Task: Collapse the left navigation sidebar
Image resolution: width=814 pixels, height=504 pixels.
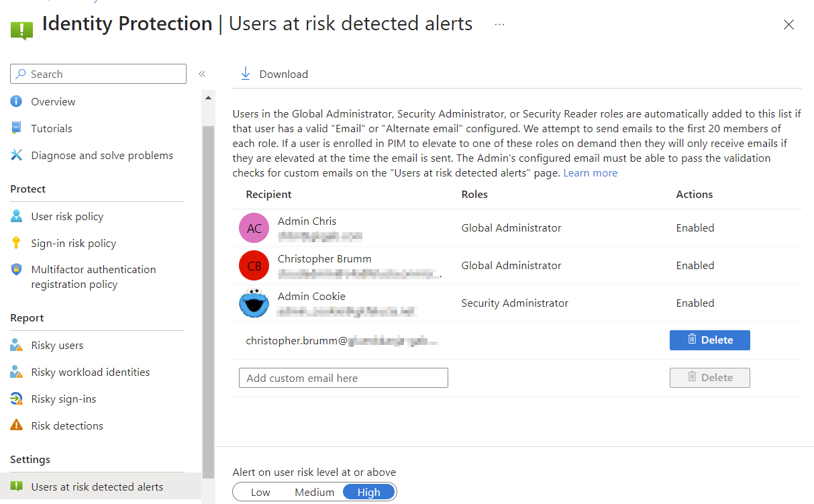Action: pyautogui.click(x=201, y=74)
